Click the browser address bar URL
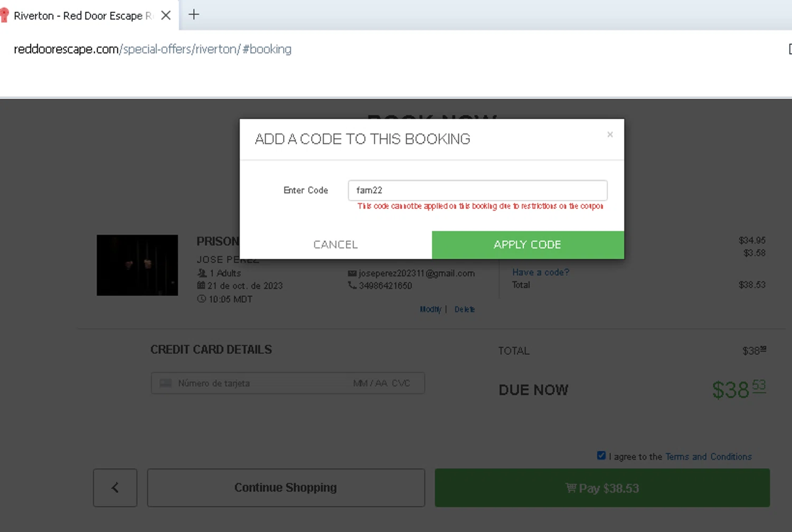 pos(153,49)
